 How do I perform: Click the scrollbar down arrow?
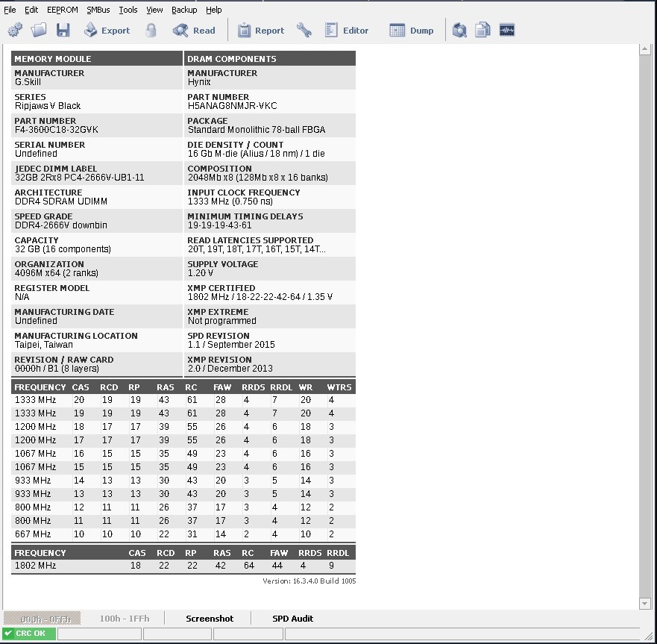645,604
